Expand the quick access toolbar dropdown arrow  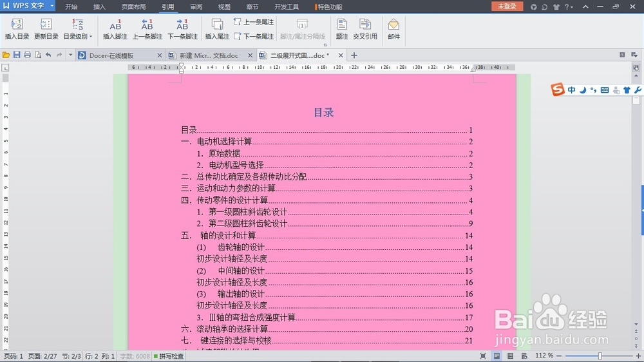point(70,55)
